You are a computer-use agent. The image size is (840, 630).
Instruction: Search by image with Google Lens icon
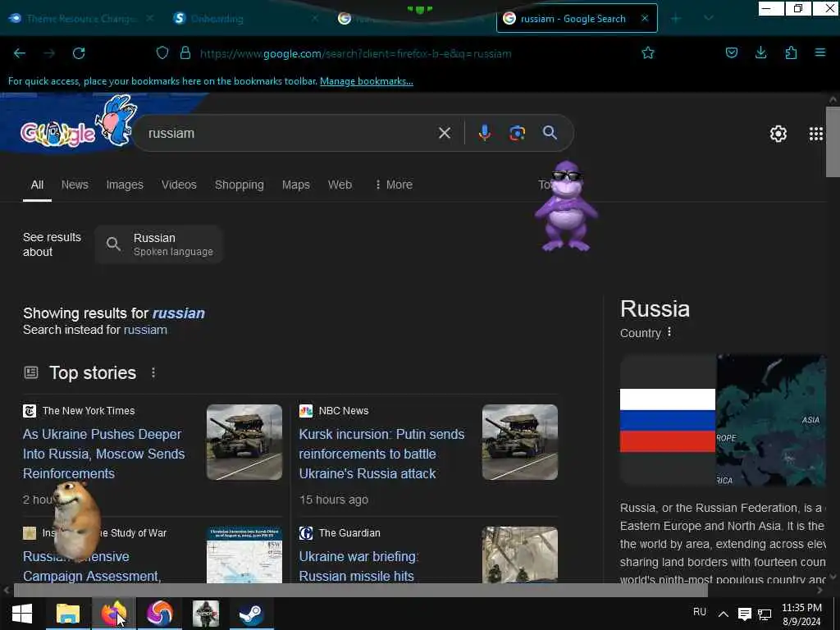pyautogui.click(x=517, y=133)
